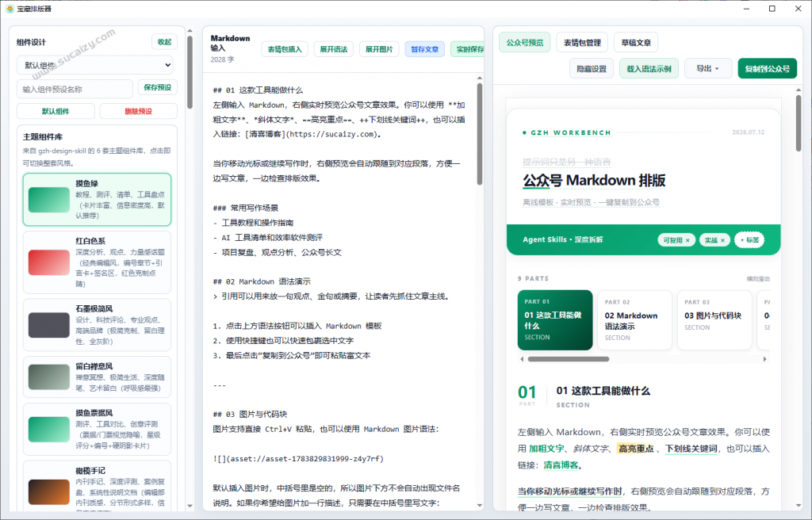Click the 宝藏排版器 app icon in title bar

(10, 9)
